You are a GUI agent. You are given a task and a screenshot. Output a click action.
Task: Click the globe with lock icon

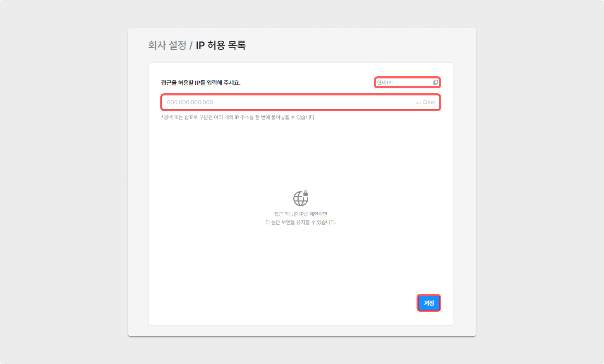300,198
